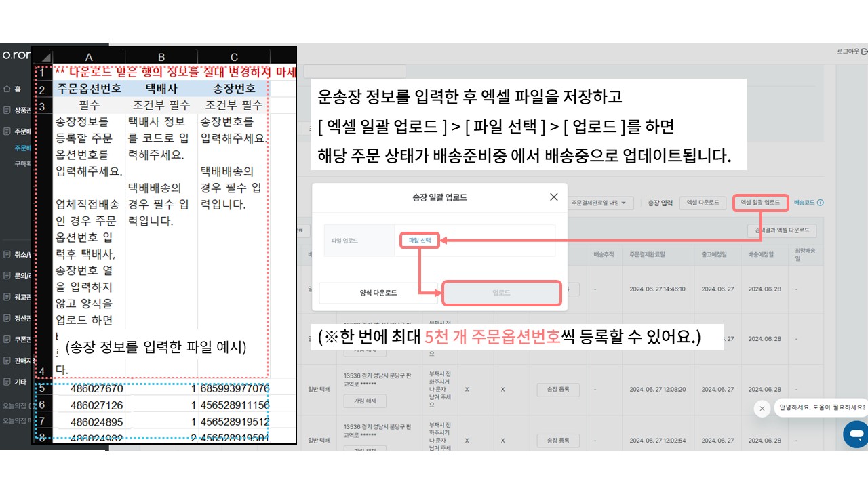The height and width of the screenshot is (488, 868).
Task: Open the 배송코드 link
Action: (804, 203)
